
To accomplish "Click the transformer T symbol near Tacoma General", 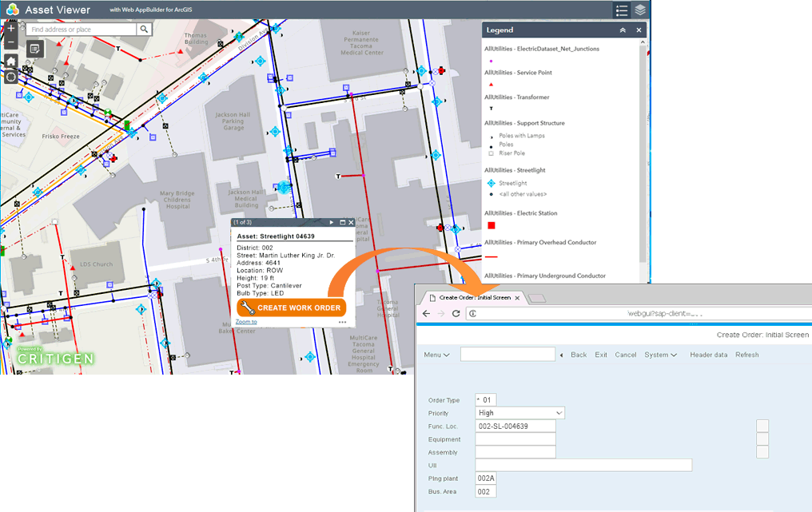I will [338, 177].
